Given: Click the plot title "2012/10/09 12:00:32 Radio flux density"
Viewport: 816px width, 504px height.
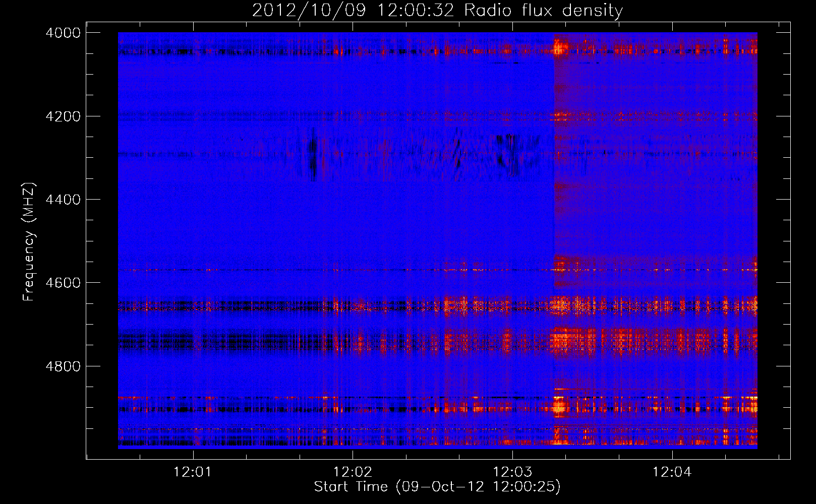Looking at the screenshot, I should (437, 10).
